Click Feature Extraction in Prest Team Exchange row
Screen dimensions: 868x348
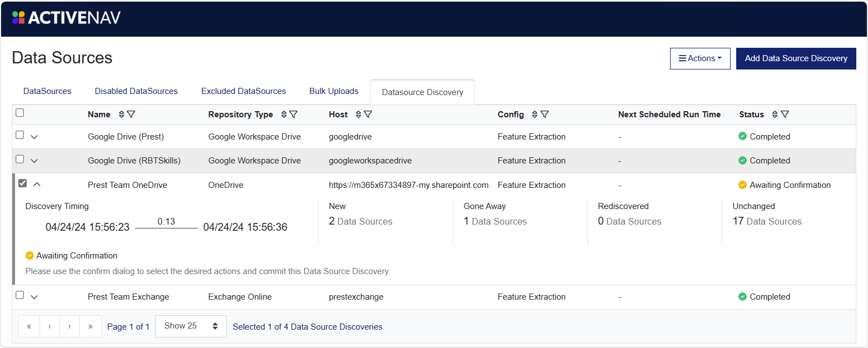click(x=532, y=297)
